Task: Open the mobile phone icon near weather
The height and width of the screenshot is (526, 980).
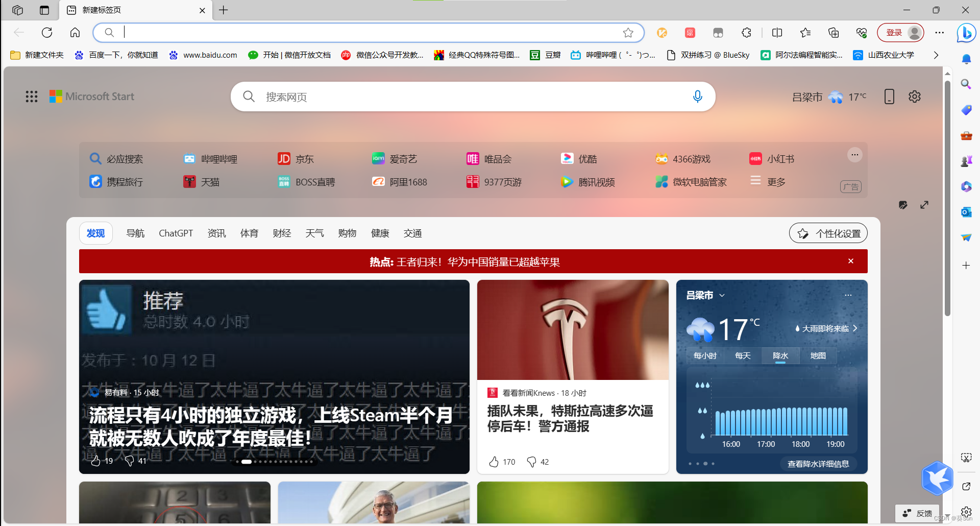Action: click(889, 97)
